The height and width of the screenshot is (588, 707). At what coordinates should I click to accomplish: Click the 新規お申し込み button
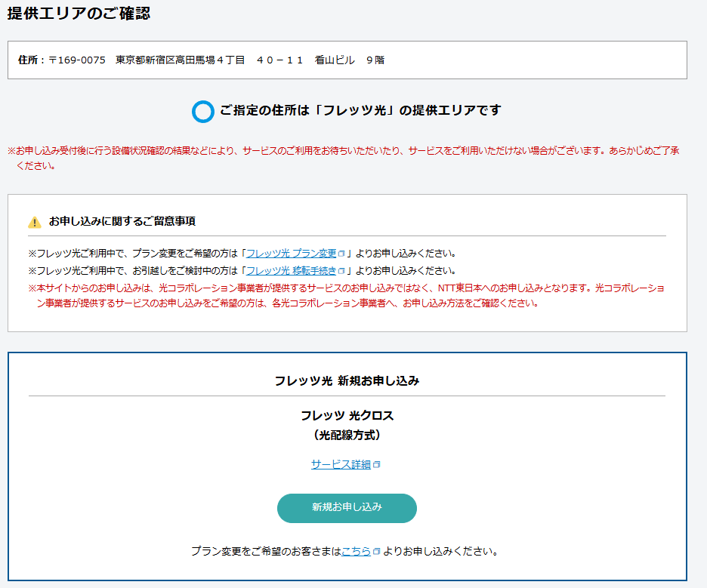point(347,508)
